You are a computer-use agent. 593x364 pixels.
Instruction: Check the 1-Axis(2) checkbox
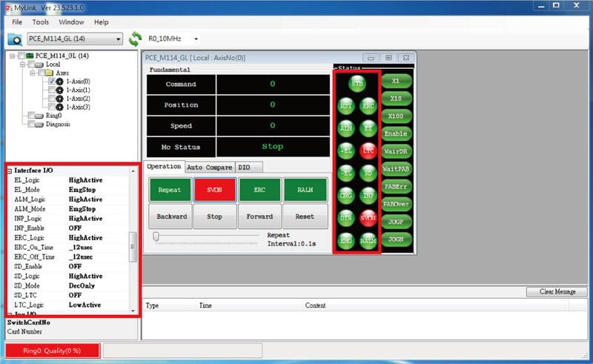[52, 99]
